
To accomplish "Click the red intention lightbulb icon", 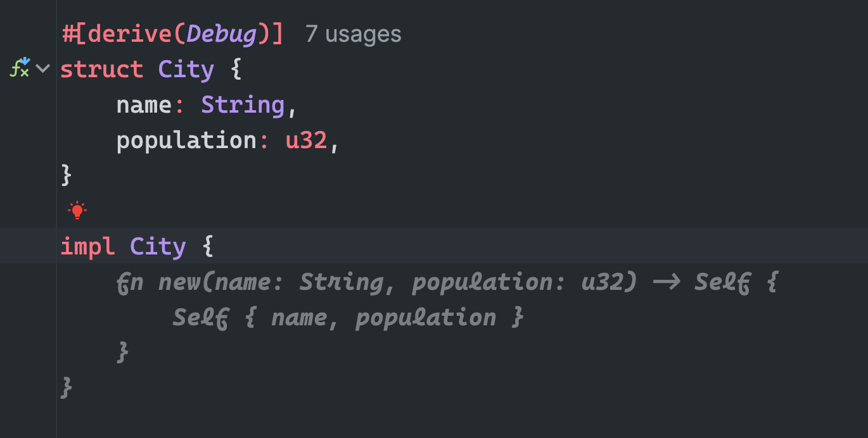I will pyautogui.click(x=77, y=210).
